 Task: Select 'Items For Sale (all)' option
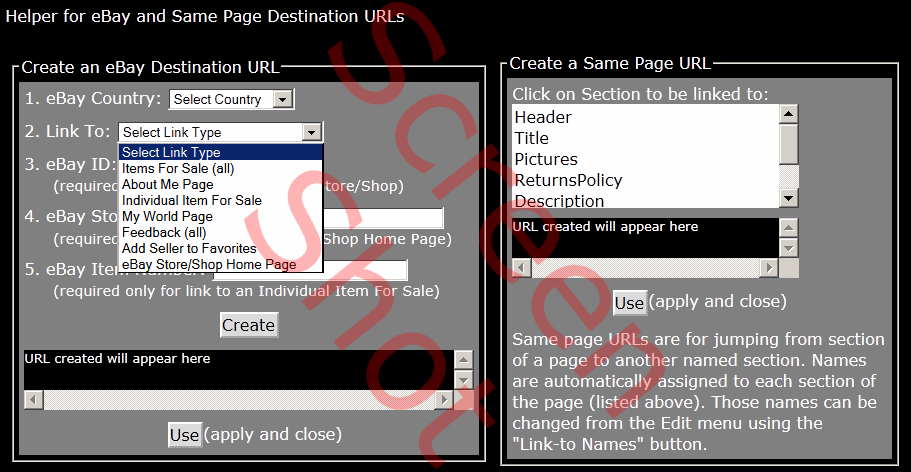[220, 169]
